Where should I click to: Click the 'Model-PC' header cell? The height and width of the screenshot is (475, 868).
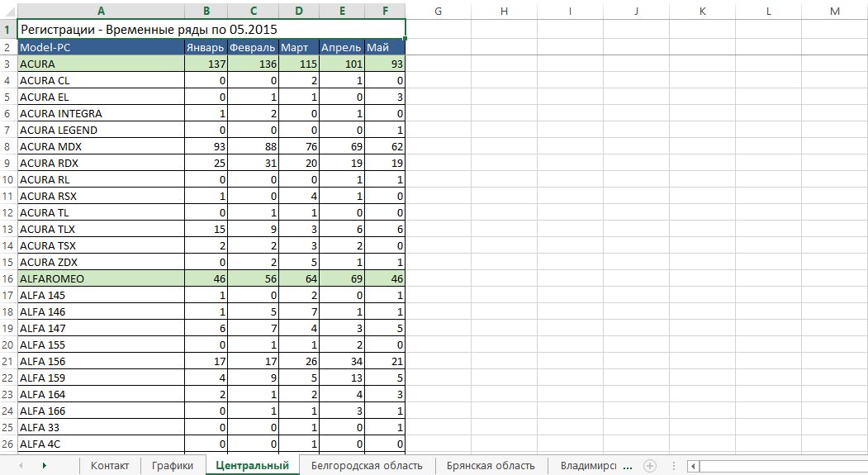101,48
